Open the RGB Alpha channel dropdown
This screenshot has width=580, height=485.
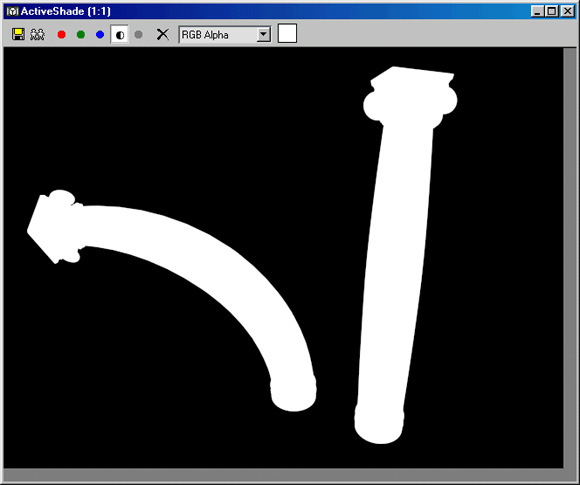pyautogui.click(x=225, y=35)
